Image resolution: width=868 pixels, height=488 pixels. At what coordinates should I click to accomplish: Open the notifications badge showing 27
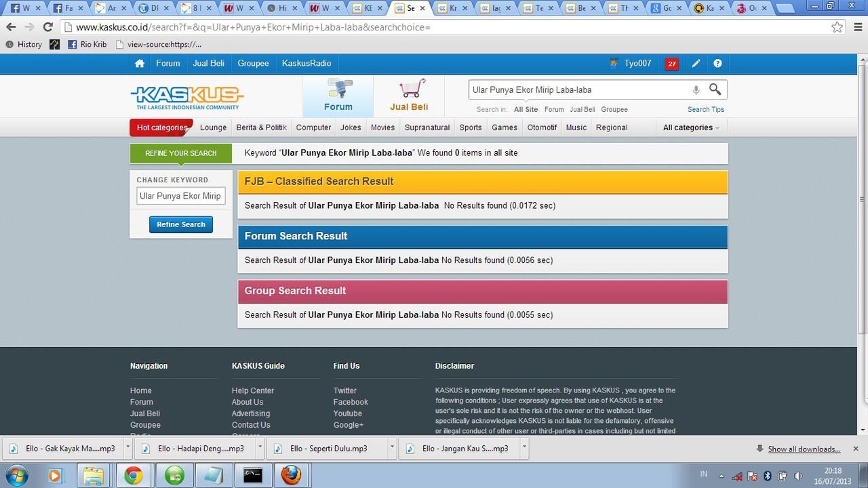pyautogui.click(x=672, y=64)
